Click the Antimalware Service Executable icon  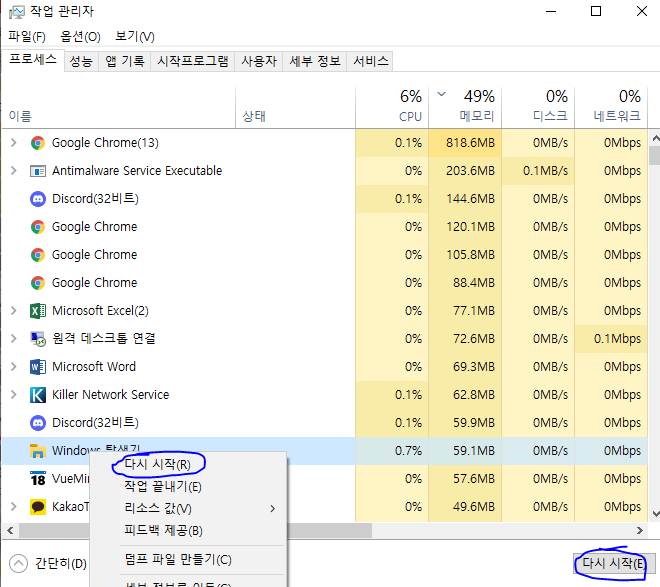(38, 171)
